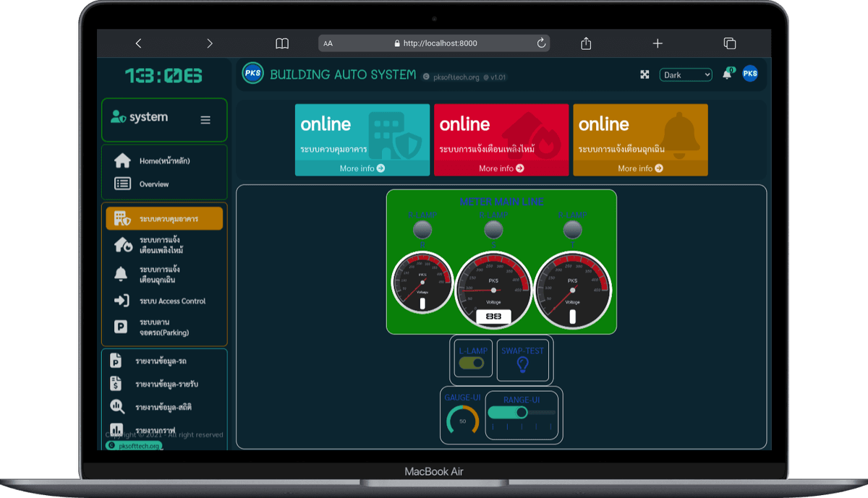The image size is (868, 498).
Task: Show all browser tabs overview
Action: tap(730, 43)
